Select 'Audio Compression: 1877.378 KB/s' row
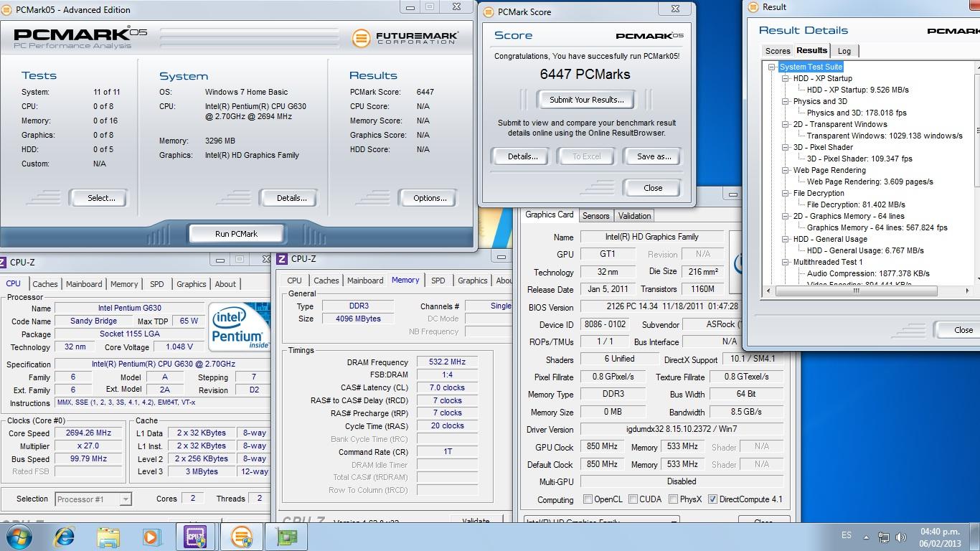The width and height of the screenshot is (980, 551). (x=868, y=274)
